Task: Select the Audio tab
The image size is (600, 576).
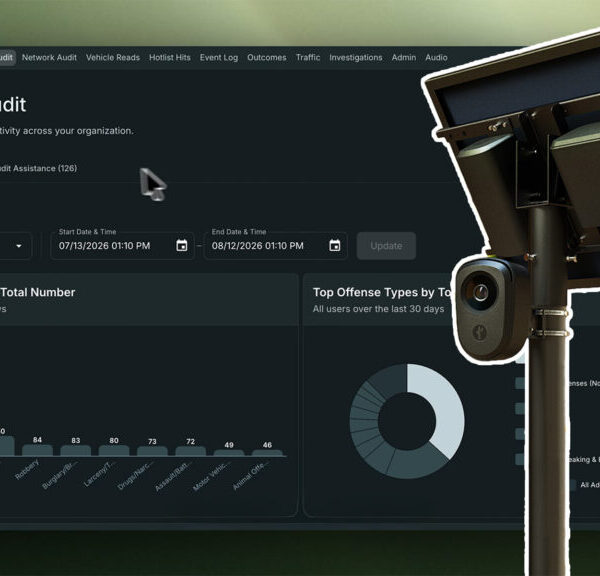Action: 436,57
